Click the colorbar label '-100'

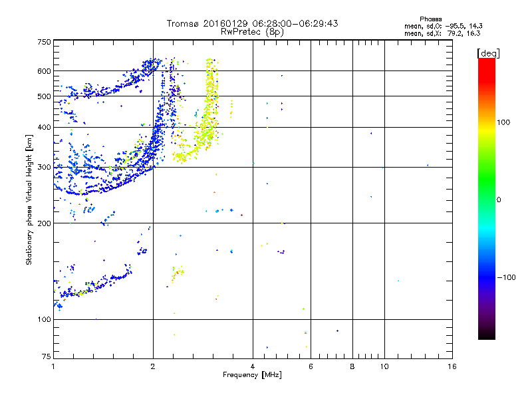[507, 277]
